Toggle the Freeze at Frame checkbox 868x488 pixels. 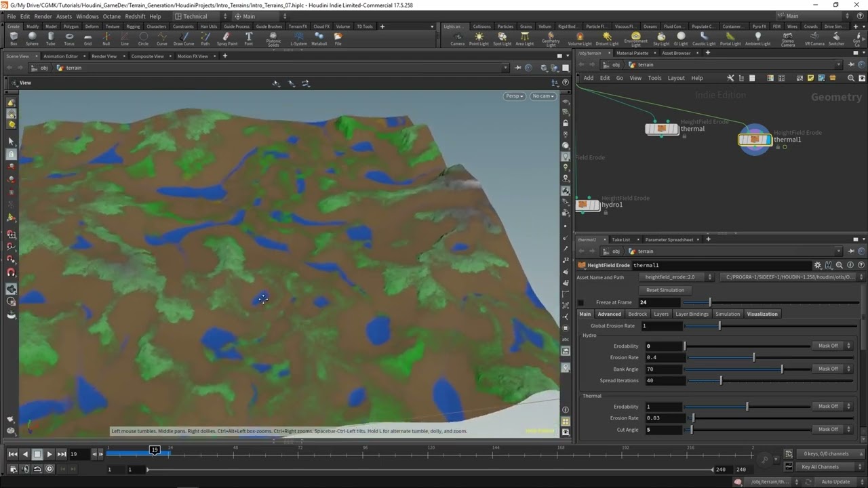point(580,302)
